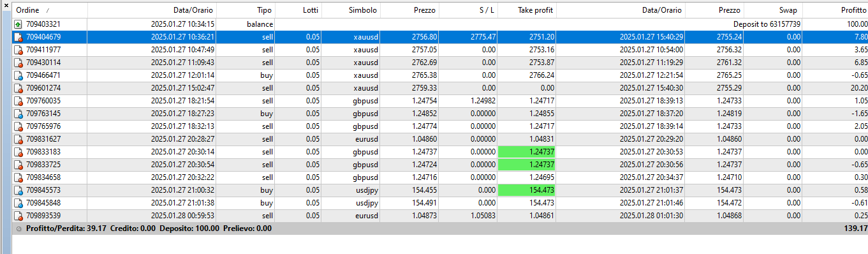Click the buy order icon beside 709845848
Image resolution: width=868 pixels, height=254 pixels.
18,203
